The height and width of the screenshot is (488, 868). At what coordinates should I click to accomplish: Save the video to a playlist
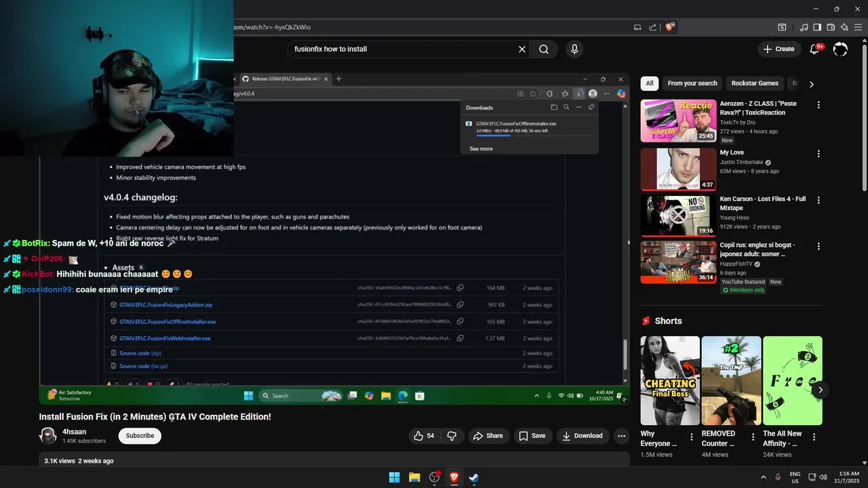click(532, 436)
